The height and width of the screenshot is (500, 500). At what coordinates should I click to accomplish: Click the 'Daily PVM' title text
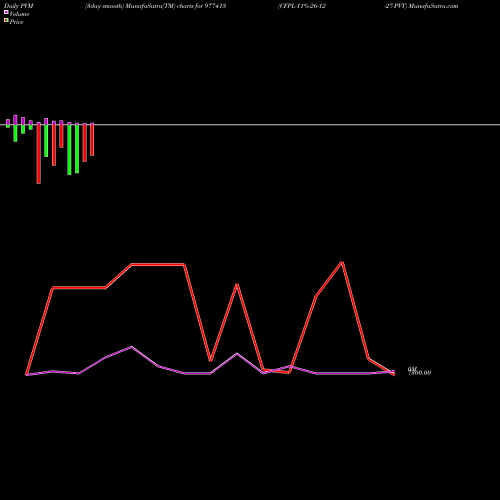tap(19, 6)
